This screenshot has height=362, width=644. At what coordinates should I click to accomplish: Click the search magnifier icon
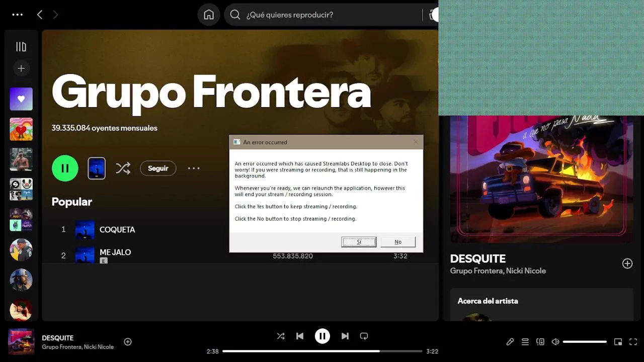pos(235,15)
